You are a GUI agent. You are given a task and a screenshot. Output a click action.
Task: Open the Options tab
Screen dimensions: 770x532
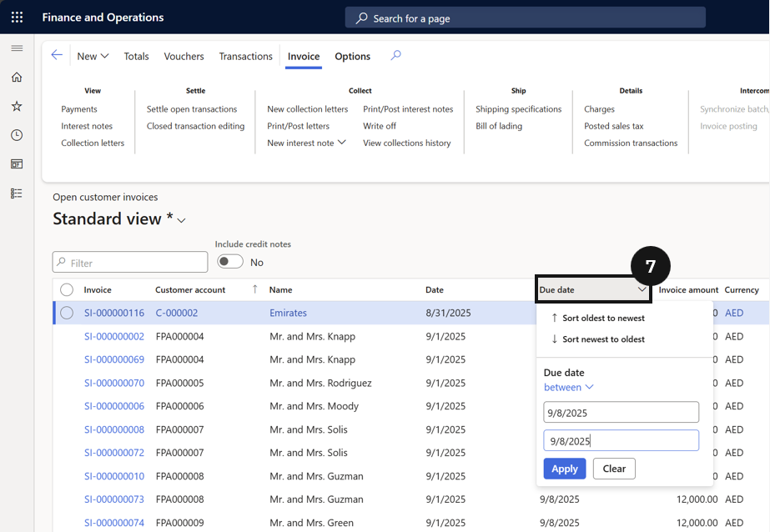[x=352, y=57]
